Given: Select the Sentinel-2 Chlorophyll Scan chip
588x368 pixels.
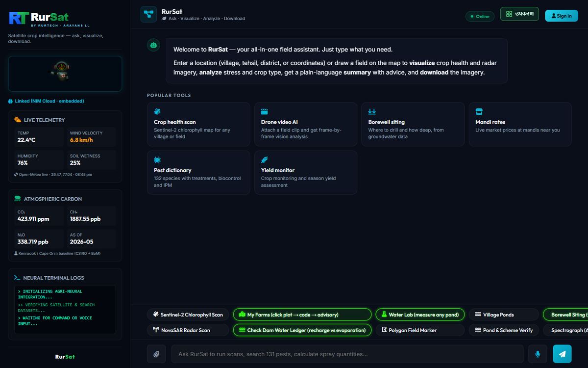Looking at the screenshot, I should [x=188, y=315].
